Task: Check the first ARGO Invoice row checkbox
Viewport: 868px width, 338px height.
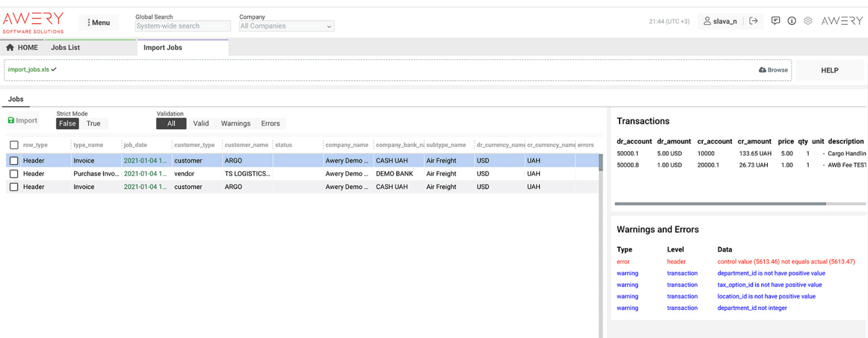Action: point(14,161)
